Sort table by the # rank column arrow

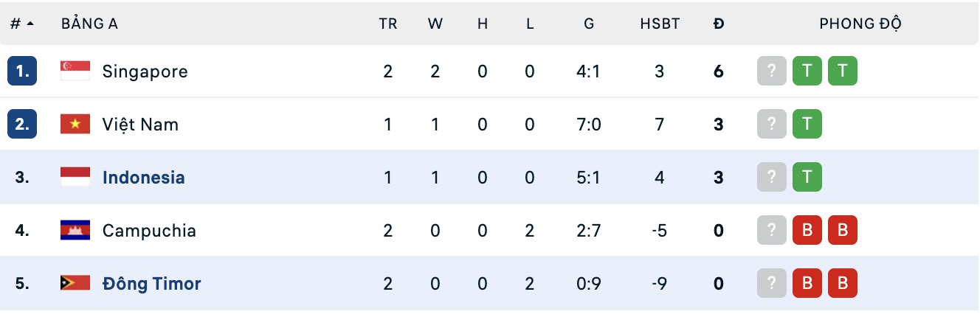(30, 24)
